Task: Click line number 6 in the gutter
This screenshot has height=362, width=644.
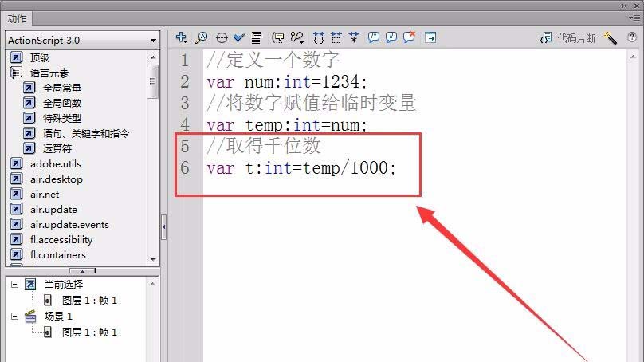Action: [x=185, y=167]
